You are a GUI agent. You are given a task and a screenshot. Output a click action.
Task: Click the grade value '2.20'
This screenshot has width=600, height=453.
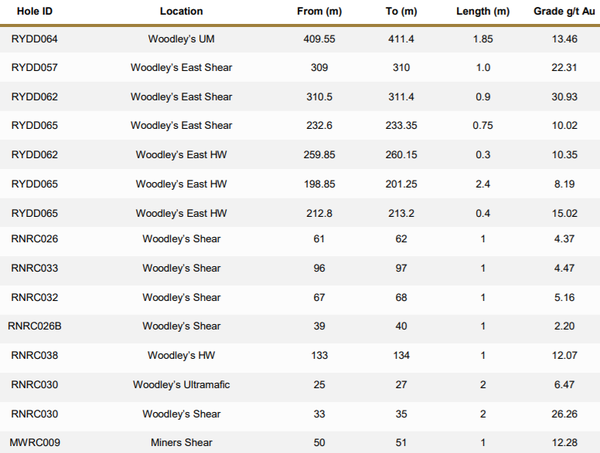[x=564, y=326]
